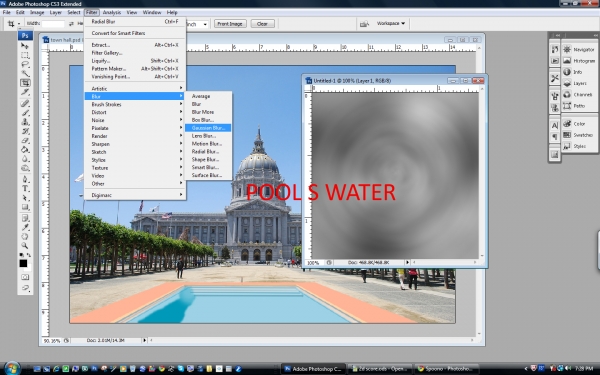Select the Lasso tool
This screenshot has height=375, width=600.
pos(25,64)
